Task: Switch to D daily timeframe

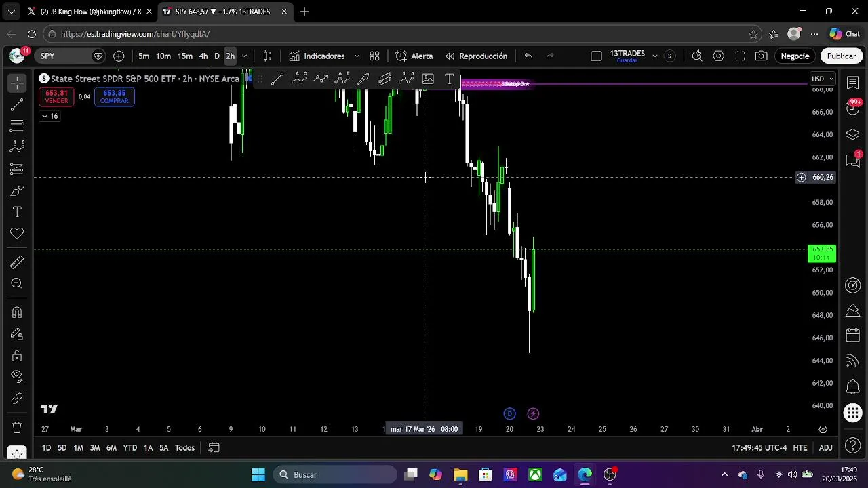Action: click(217, 56)
